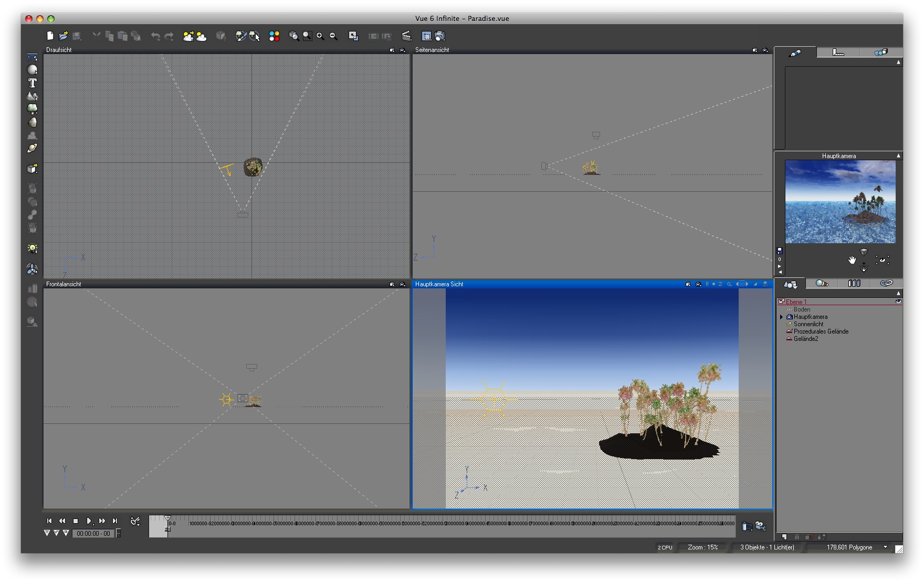Select the Plant tool
Screen dimensions: 924x582
click(33, 109)
